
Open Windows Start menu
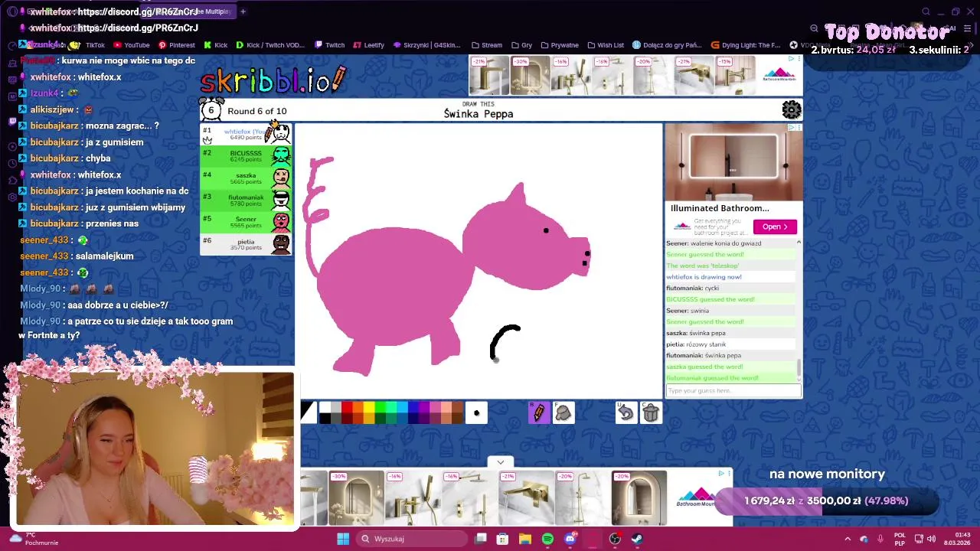343,539
